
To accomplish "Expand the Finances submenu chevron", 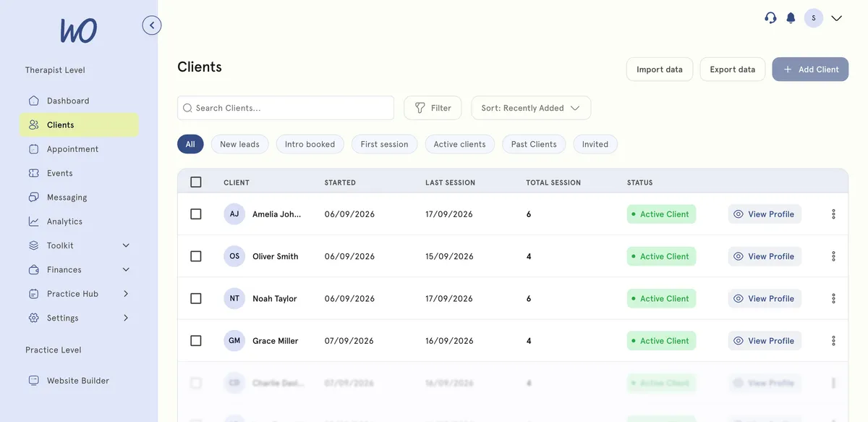I will (126, 269).
